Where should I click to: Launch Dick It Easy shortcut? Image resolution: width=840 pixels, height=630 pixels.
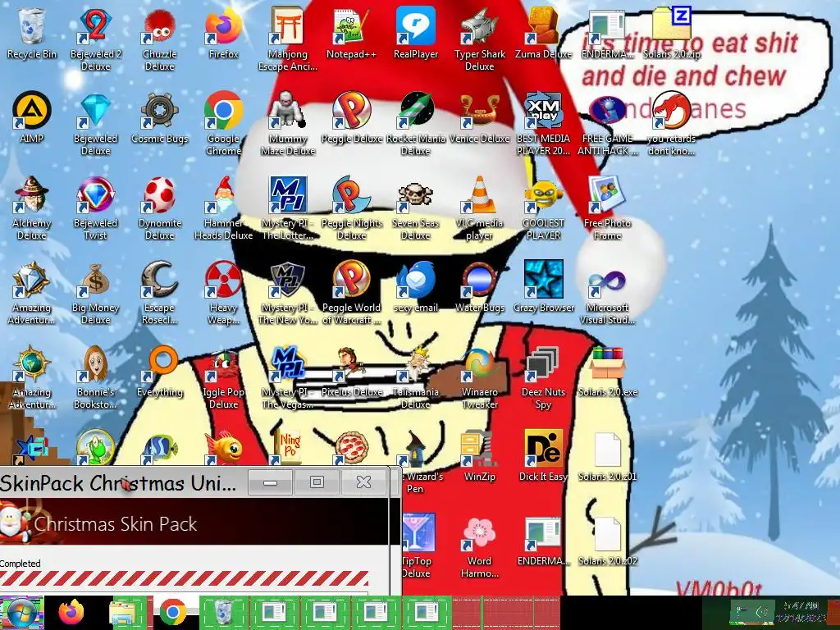[543, 456]
